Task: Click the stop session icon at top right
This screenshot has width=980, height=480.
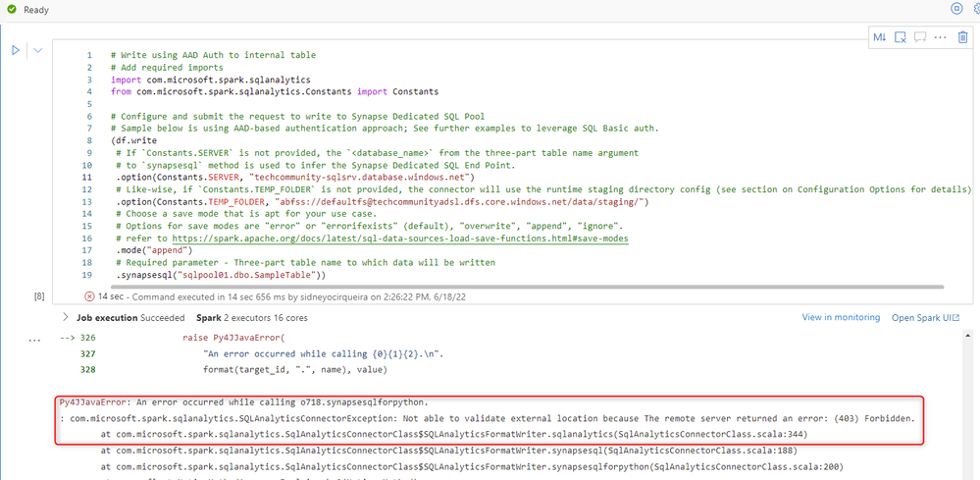Action: 956,9
